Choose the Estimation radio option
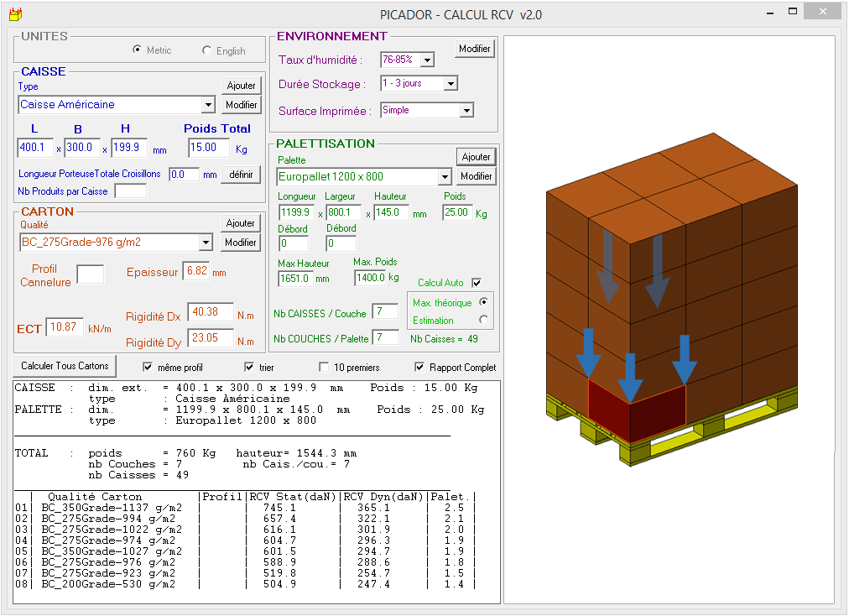Screen dimensions: 849x616 483,320
